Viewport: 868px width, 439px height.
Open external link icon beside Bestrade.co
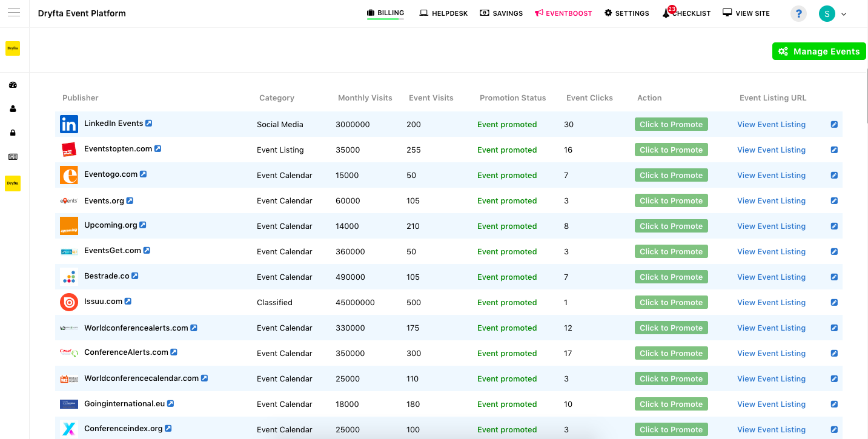(135, 276)
